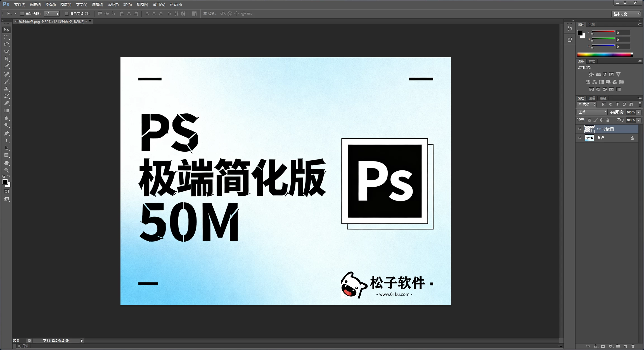
Task: Select the Hand tool
Action: point(6,163)
